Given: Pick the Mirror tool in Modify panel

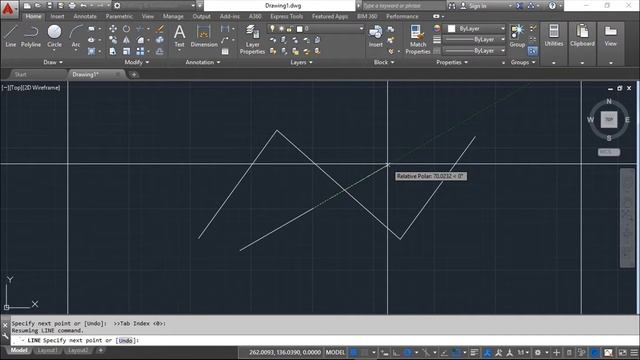Looking at the screenshot, I should tap(127, 40).
